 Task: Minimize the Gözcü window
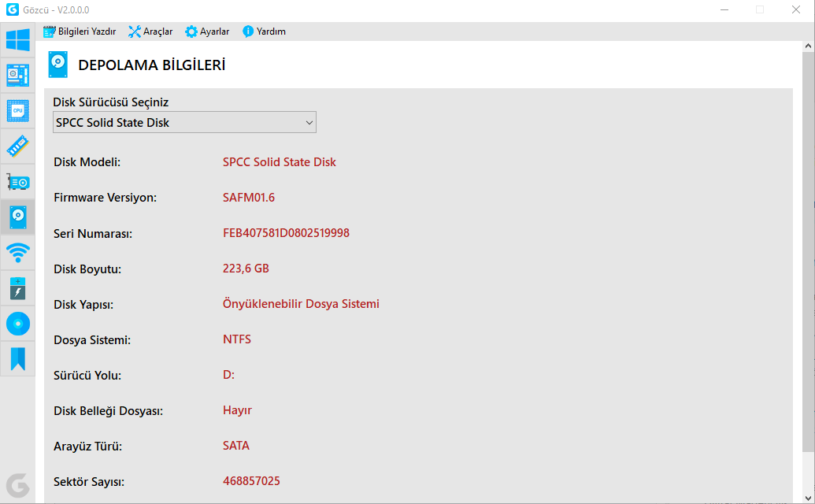(724, 10)
